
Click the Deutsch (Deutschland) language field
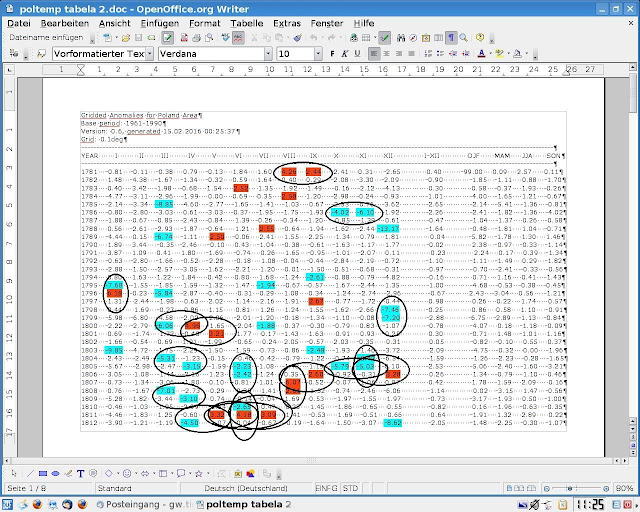(246, 488)
